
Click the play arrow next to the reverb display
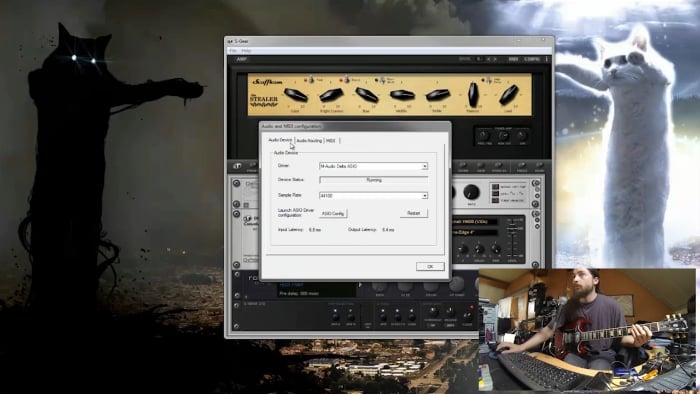[360, 285]
